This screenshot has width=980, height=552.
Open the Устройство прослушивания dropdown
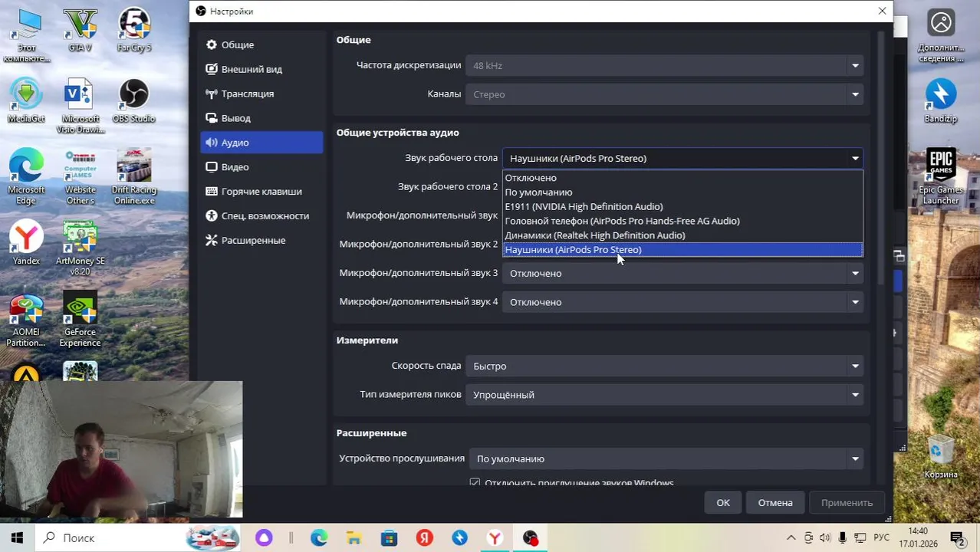tap(666, 458)
